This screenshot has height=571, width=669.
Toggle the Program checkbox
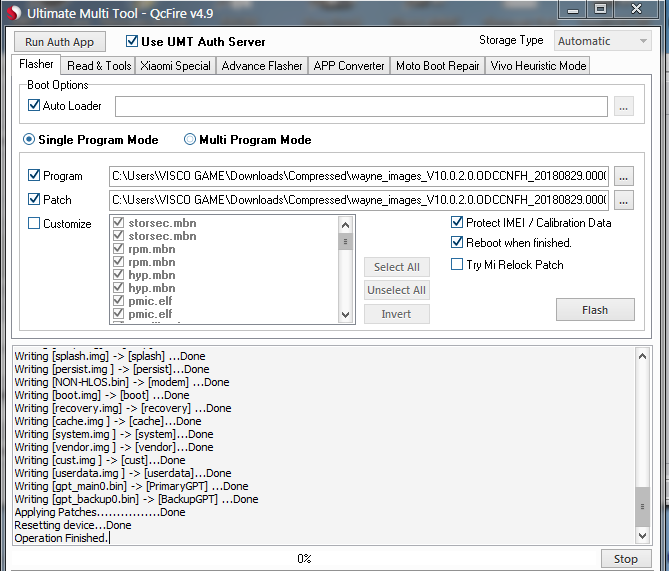click(34, 175)
